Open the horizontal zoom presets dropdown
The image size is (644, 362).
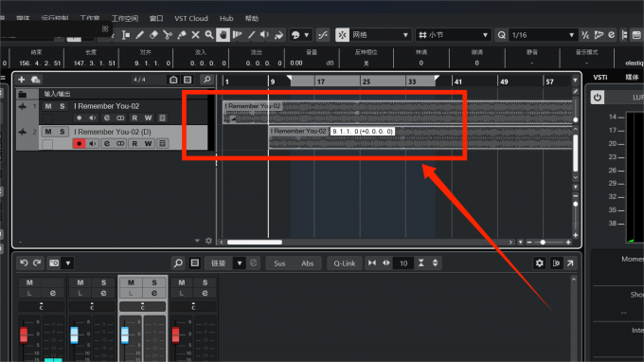(x=520, y=243)
